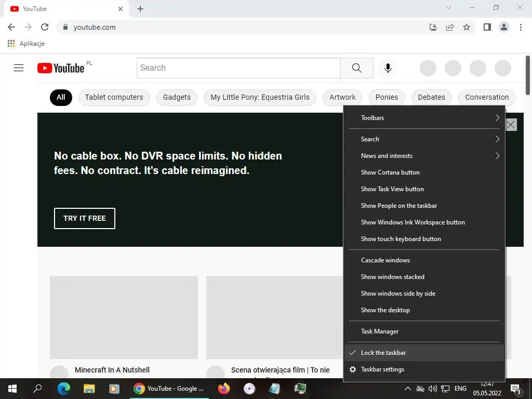Choose Cascade windows

(x=424, y=260)
